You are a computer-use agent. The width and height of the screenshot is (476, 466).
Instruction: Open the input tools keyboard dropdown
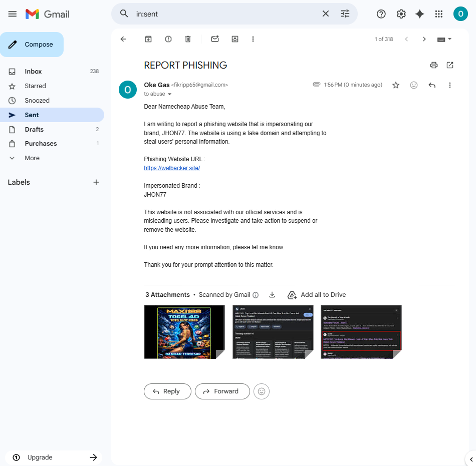[x=444, y=40]
